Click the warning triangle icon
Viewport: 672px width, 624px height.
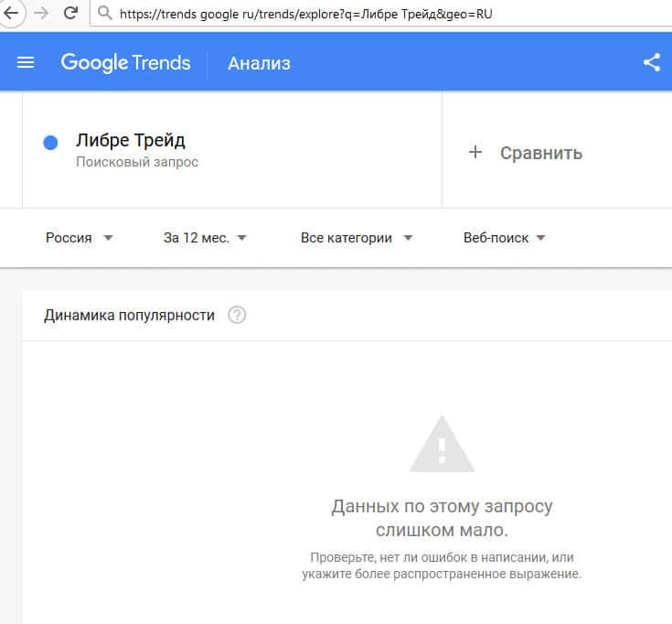[442, 445]
